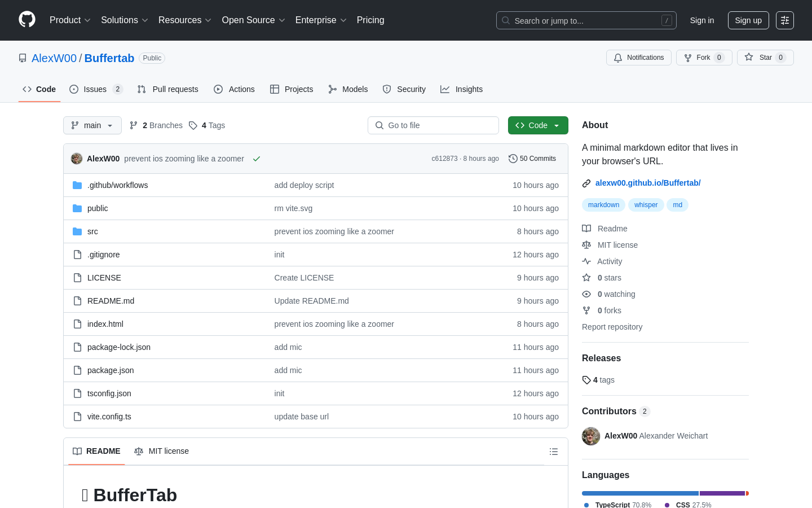The image size is (812, 508).
Task: Click the vite.config.ts file icon
Action: pyautogui.click(x=77, y=417)
